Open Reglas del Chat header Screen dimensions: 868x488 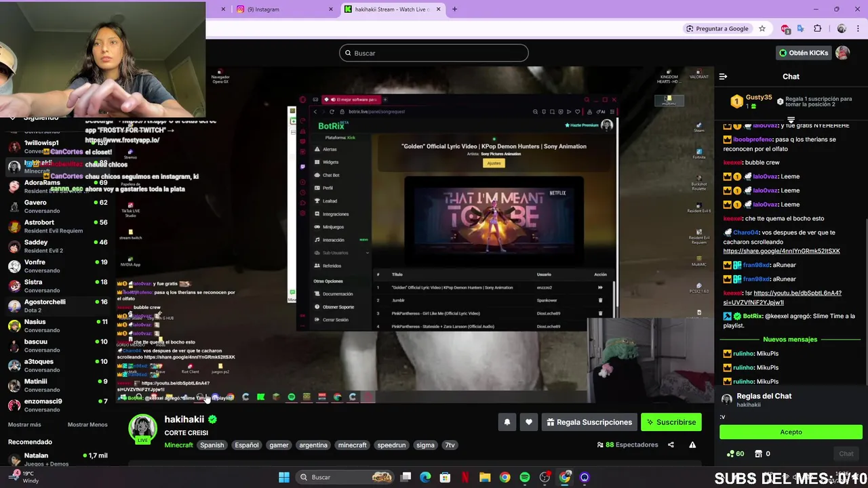(x=764, y=396)
